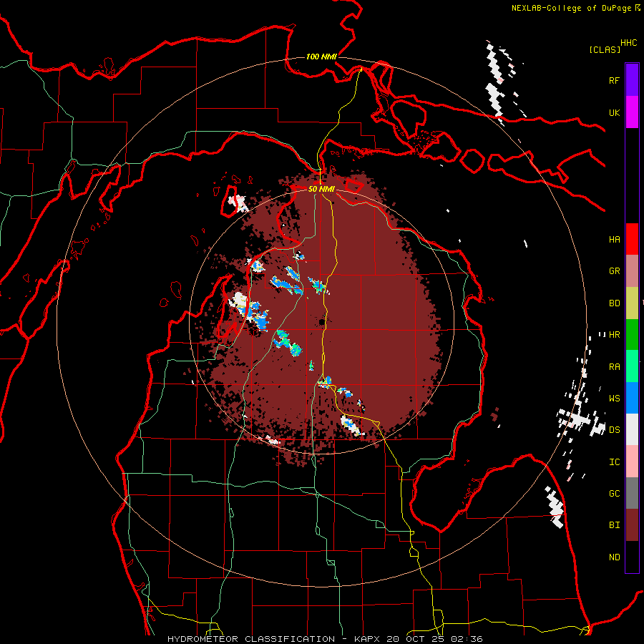This screenshot has height=644, width=644.
Task: Click the HR legend label
Action: tap(615, 335)
